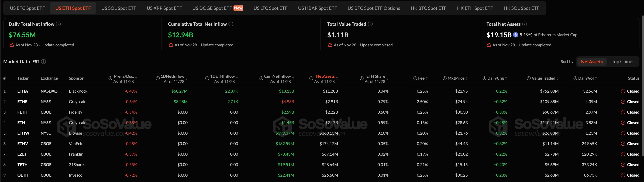Click the info icon beside Cumulative Total Net Inflow
The image size is (644, 182).
[x=231, y=24]
